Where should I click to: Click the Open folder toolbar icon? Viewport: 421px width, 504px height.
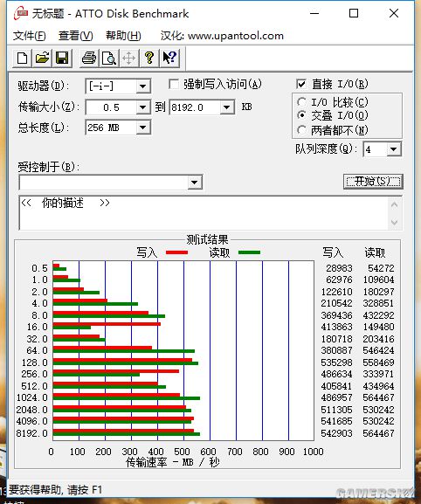tap(42, 59)
